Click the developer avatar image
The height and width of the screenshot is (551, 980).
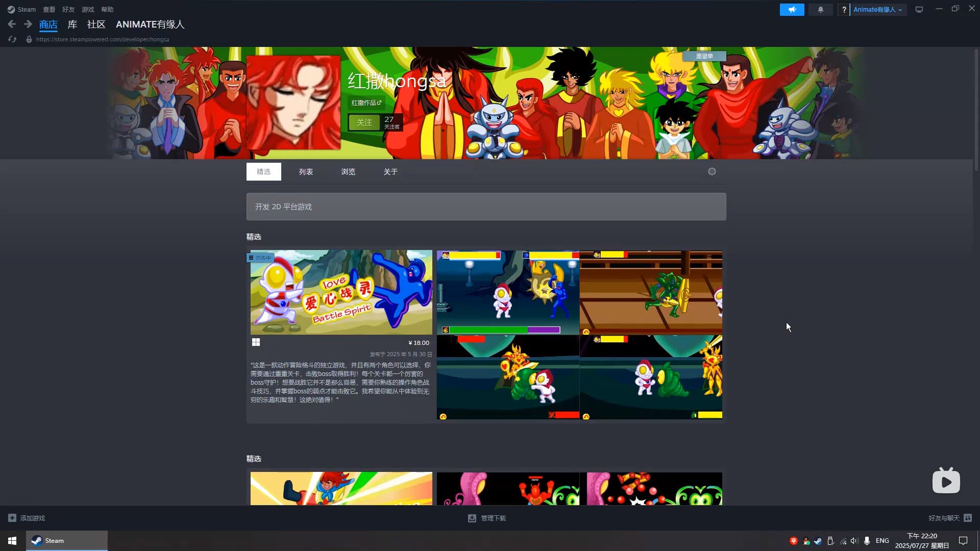(x=293, y=103)
